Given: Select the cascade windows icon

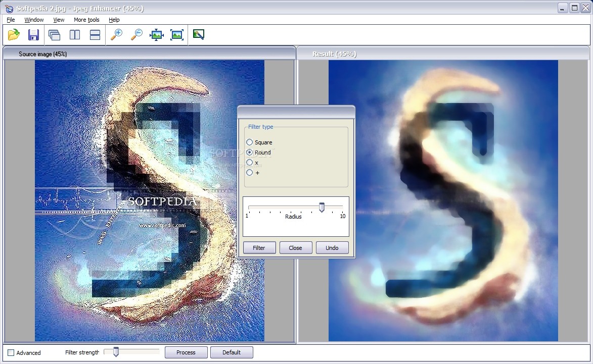Looking at the screenshot, I should (54, 34).
